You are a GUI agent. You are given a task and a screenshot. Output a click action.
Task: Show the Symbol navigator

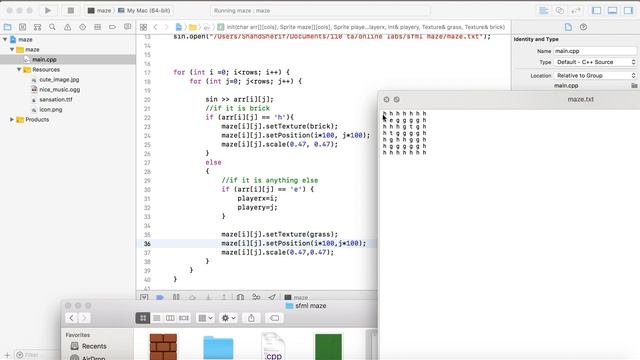(x=38, y=27)
